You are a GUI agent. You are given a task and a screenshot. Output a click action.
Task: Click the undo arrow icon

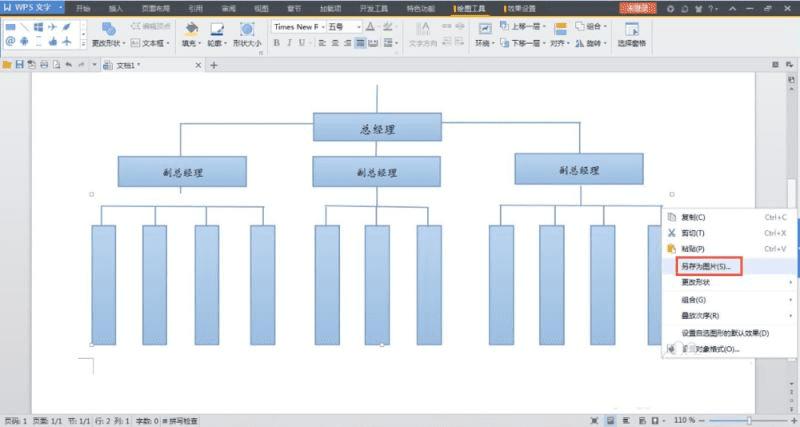[x=68, y=65]
